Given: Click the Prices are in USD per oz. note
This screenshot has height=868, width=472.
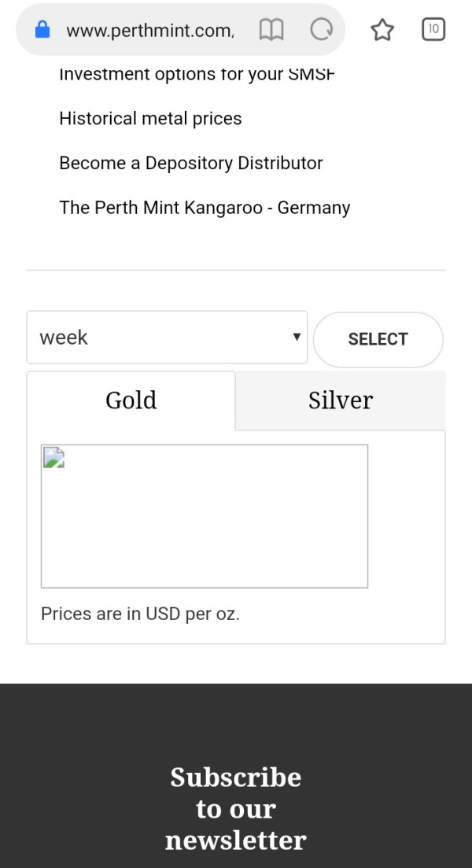Looking at the screenshot, I should point(140,614).
